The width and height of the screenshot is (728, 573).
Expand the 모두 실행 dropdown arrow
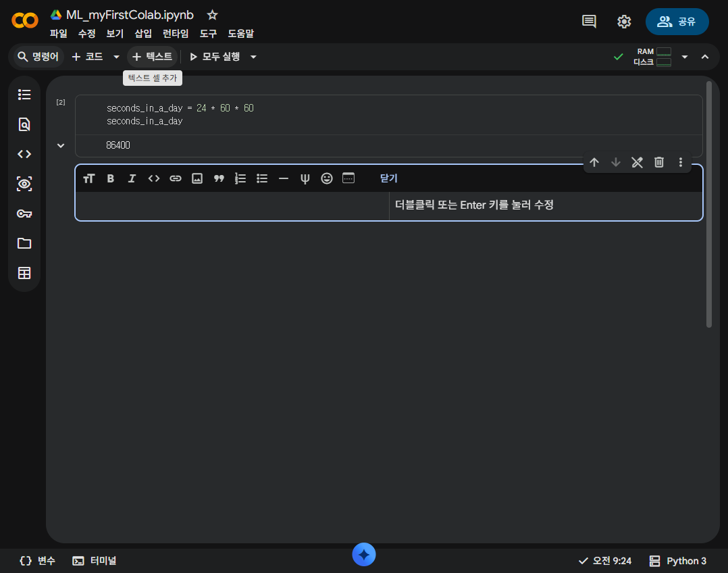pos(253,57)
